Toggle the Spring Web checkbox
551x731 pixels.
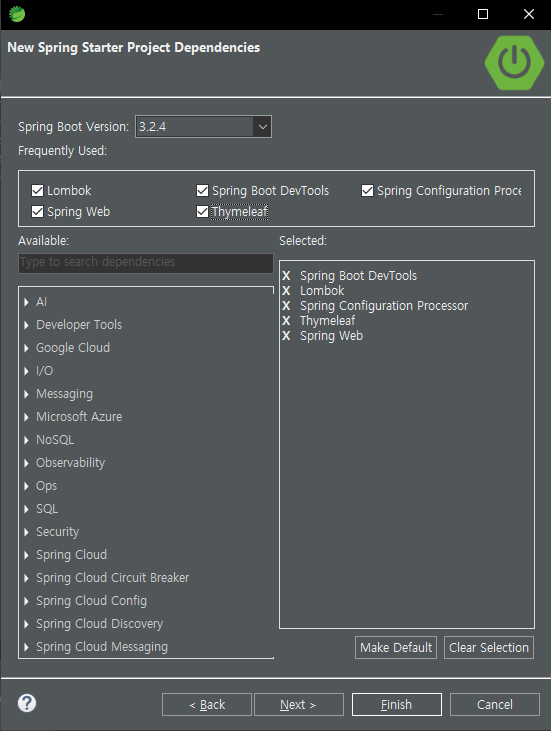37,212
